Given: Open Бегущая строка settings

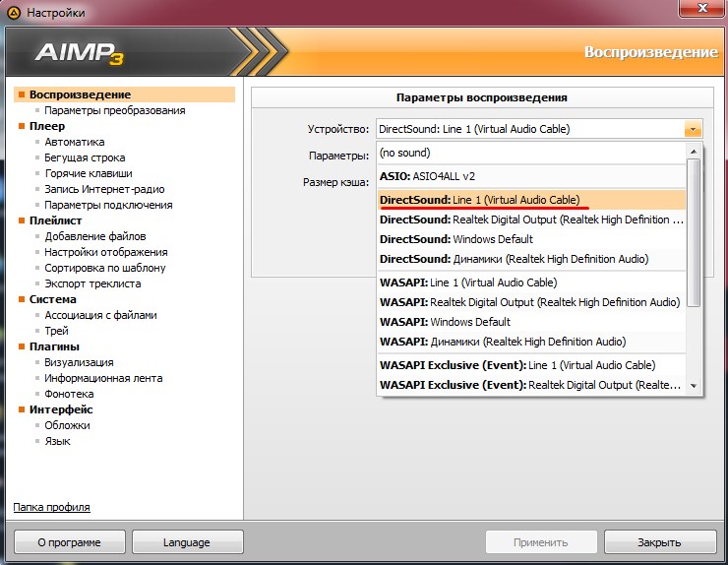Looking at the screenshot, I should pos(85,157).
